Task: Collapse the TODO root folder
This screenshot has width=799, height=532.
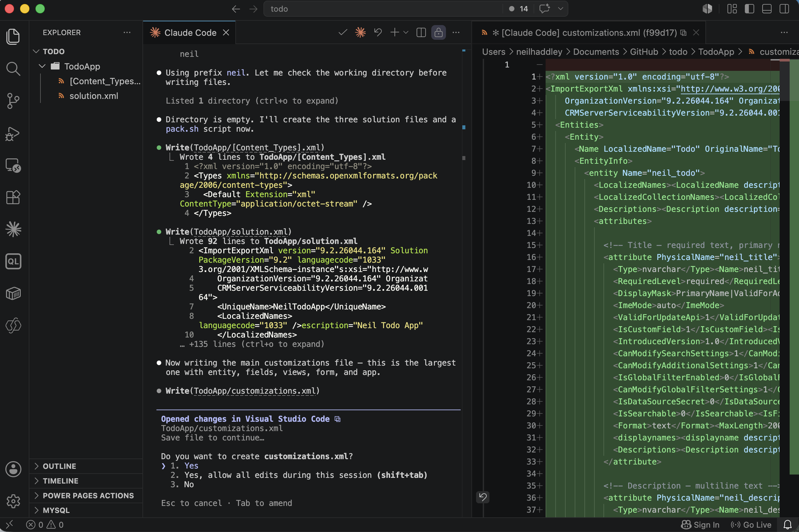Action: [36, 51]
